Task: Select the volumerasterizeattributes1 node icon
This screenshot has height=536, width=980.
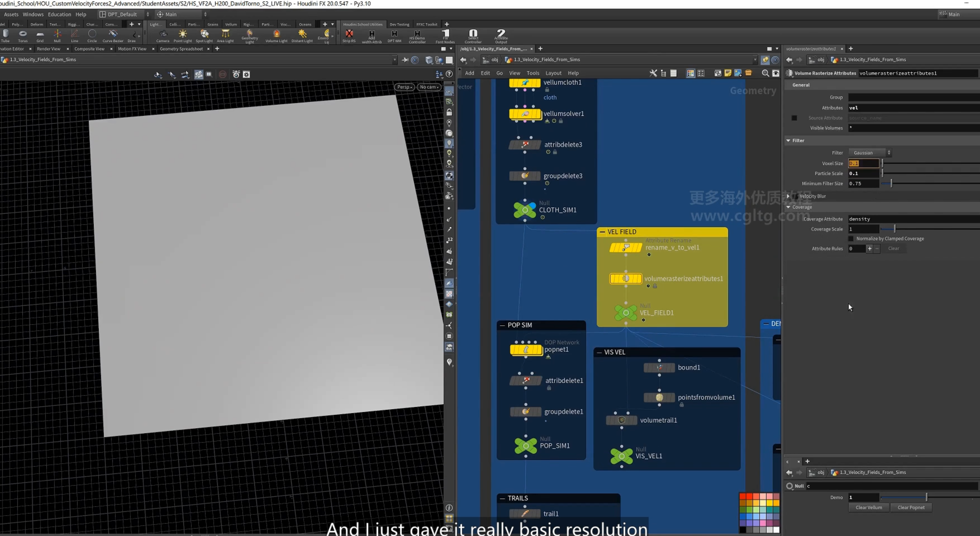Action: coord(626,279)
